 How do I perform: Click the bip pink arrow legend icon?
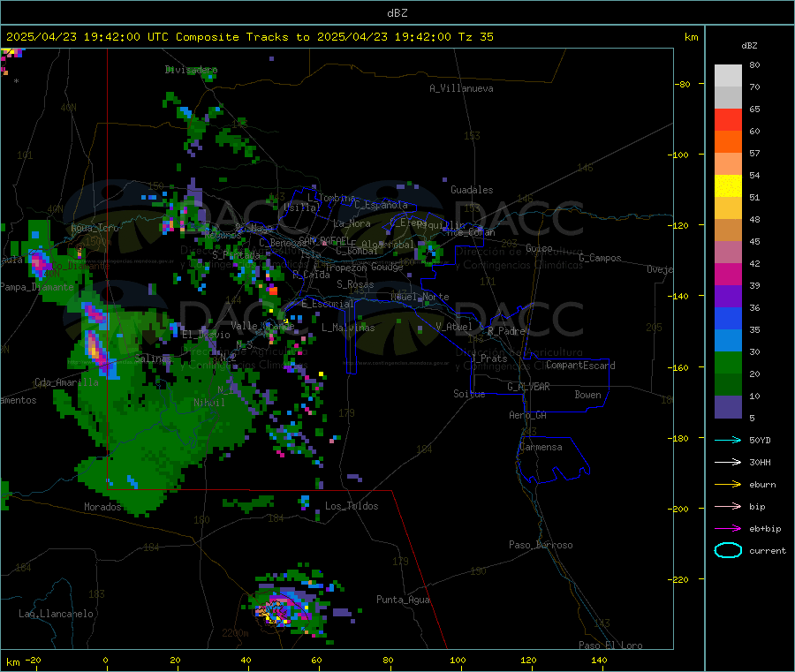pyautogui.click(x=728, y=506)
